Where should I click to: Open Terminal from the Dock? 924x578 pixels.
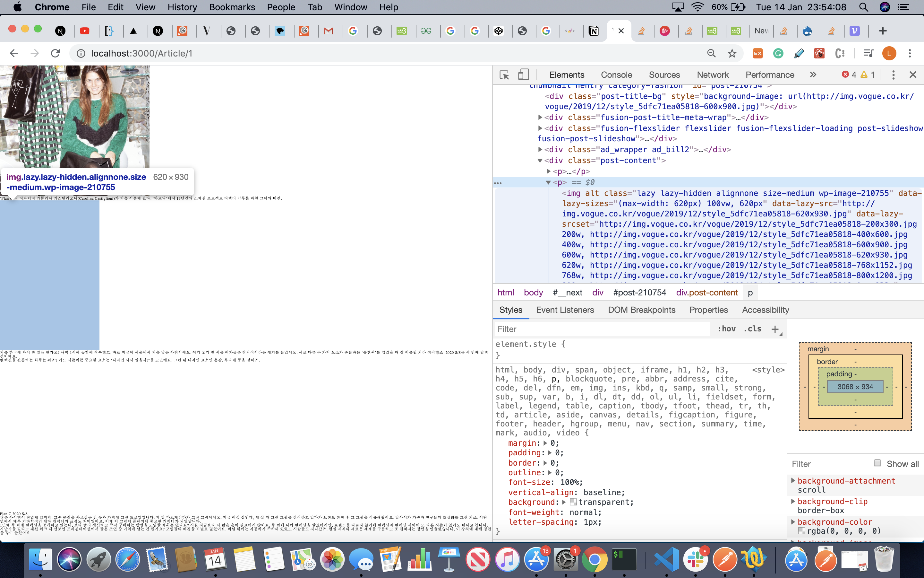click(x=624, y=560)
